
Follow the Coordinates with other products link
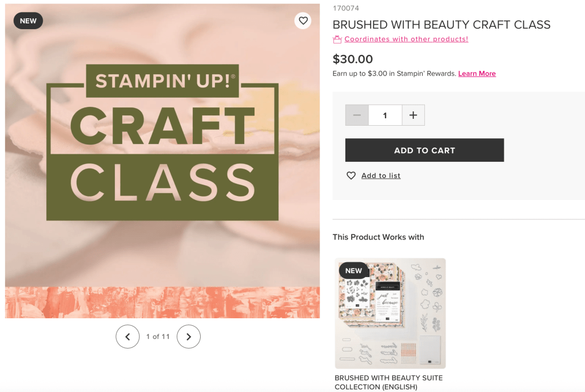pos(406,39)
